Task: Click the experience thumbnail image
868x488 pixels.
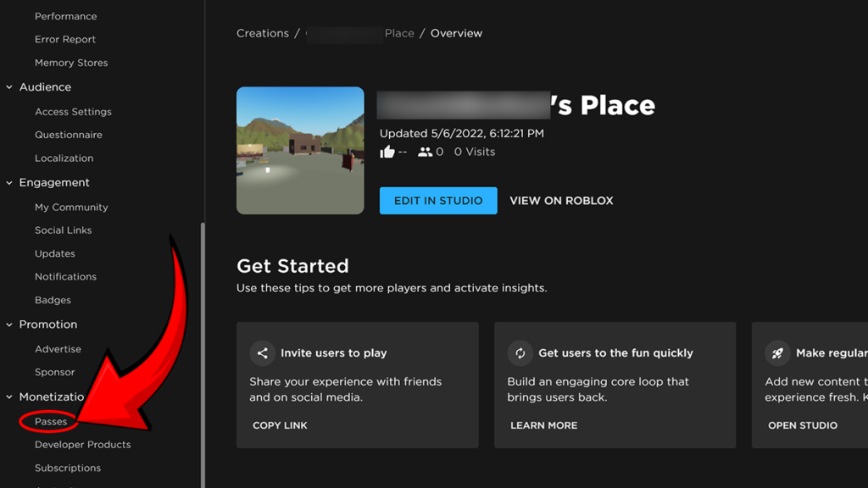Action: [300, 150]
